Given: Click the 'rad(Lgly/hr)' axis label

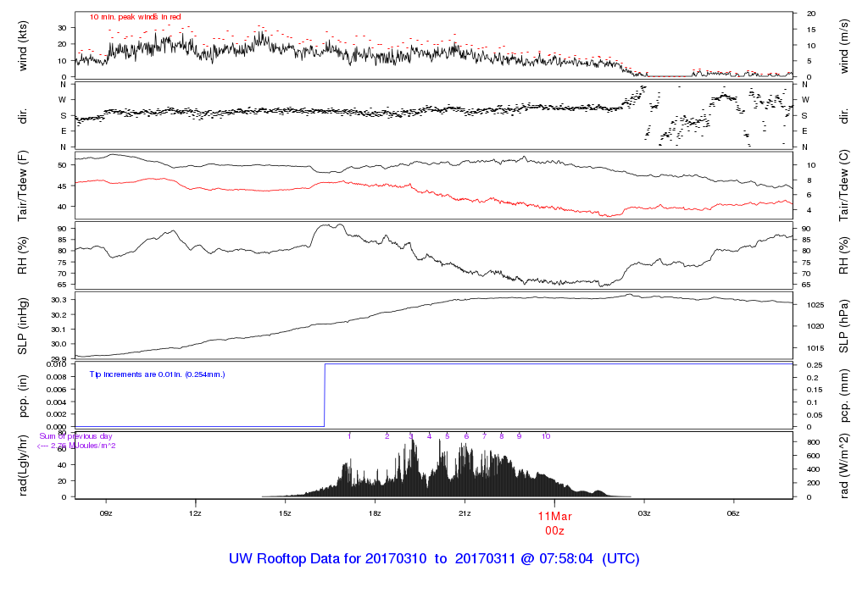Looking at the screenshot, I should click(23, 466).
